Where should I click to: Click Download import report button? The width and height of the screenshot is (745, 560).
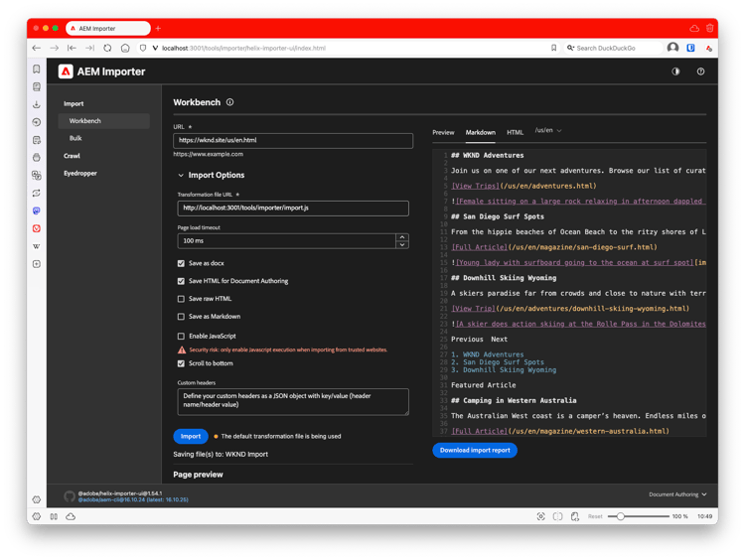pyautogui.click(x=475, y=450)
